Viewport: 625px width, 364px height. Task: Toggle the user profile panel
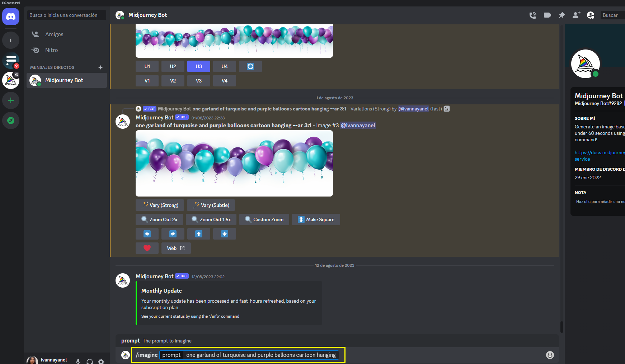click(591, 15)
